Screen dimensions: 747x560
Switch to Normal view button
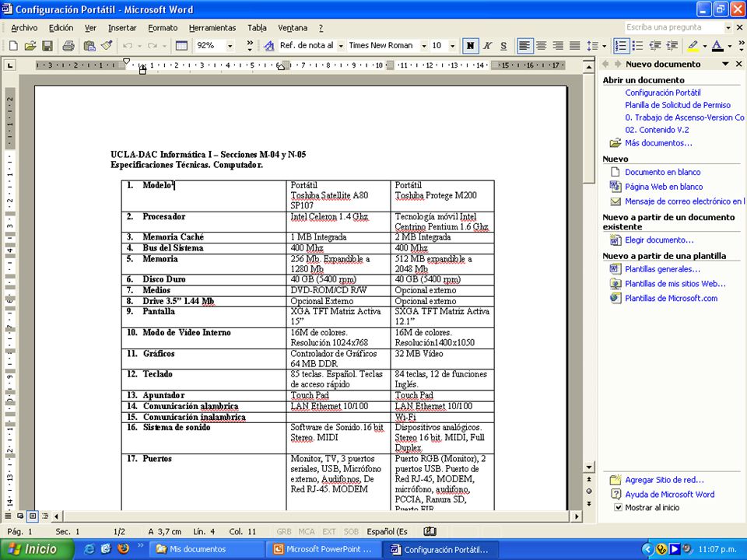[x=8, y=516]
